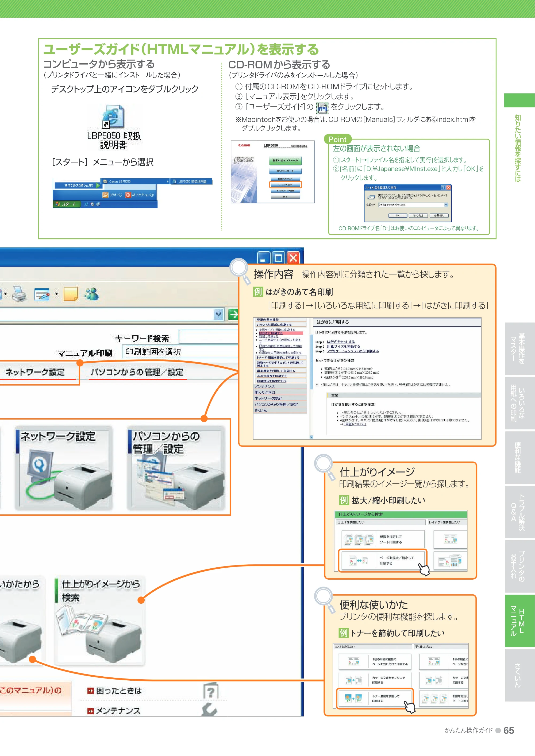Open the パソコンからの管理/設定 tab

coord(137,373)
